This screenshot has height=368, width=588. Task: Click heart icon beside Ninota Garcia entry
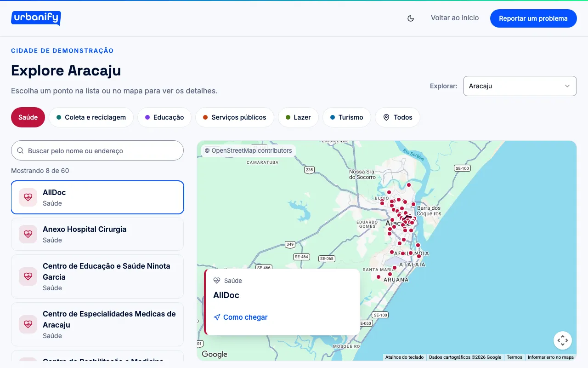tap(28, 276)
